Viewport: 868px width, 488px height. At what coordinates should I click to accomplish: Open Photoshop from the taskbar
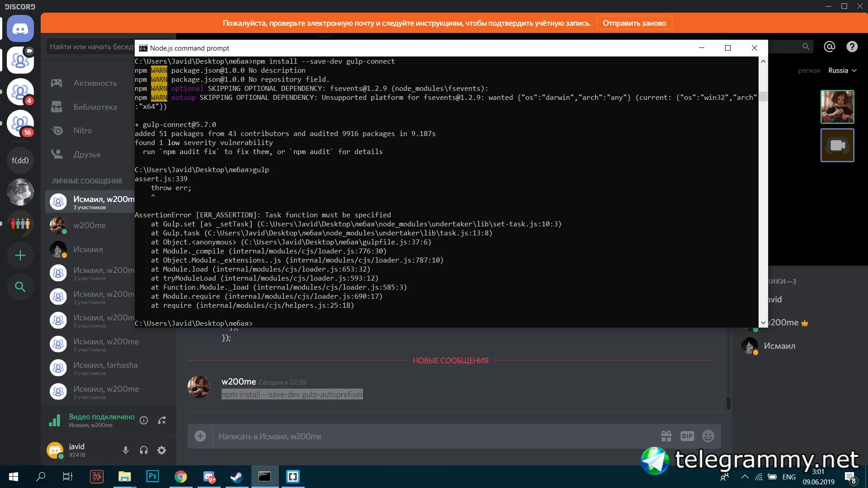[x=153, y=476]
